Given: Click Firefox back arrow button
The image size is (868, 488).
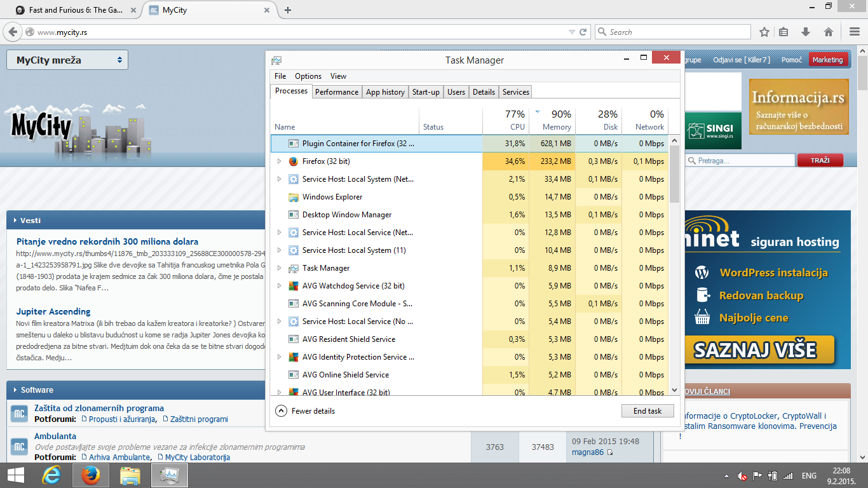Looking at the screenshot, I should (12, 32).
